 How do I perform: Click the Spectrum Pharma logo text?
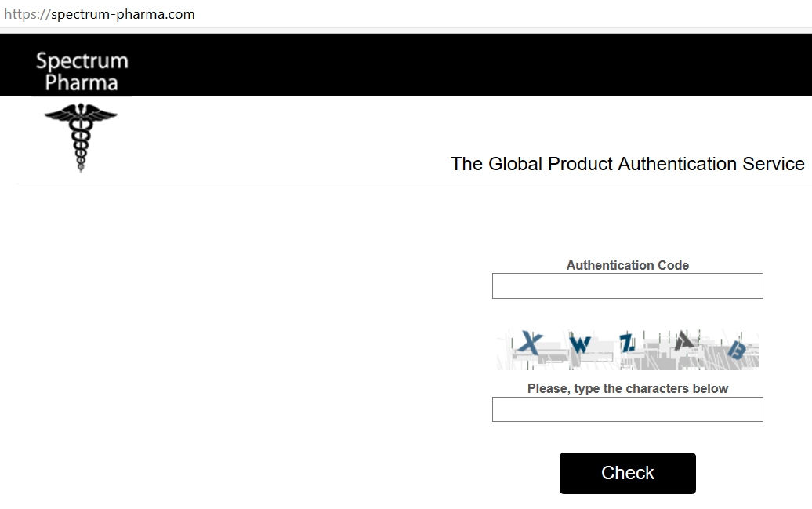point(82,71)
